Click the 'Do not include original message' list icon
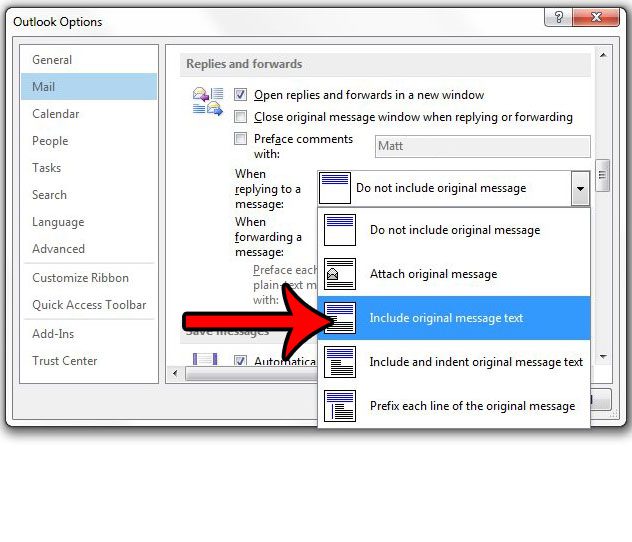This screenshot has height=542, width=632. (x=340, y=230)
